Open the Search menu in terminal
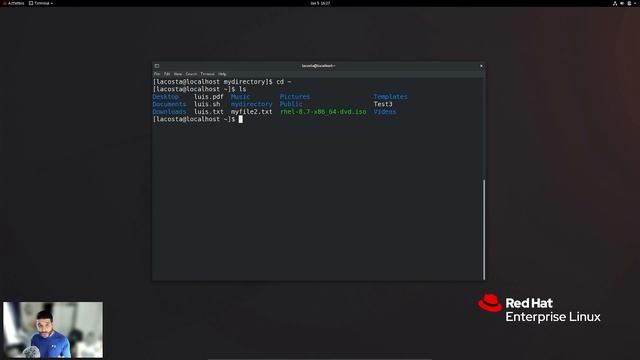 pos(191,74)
